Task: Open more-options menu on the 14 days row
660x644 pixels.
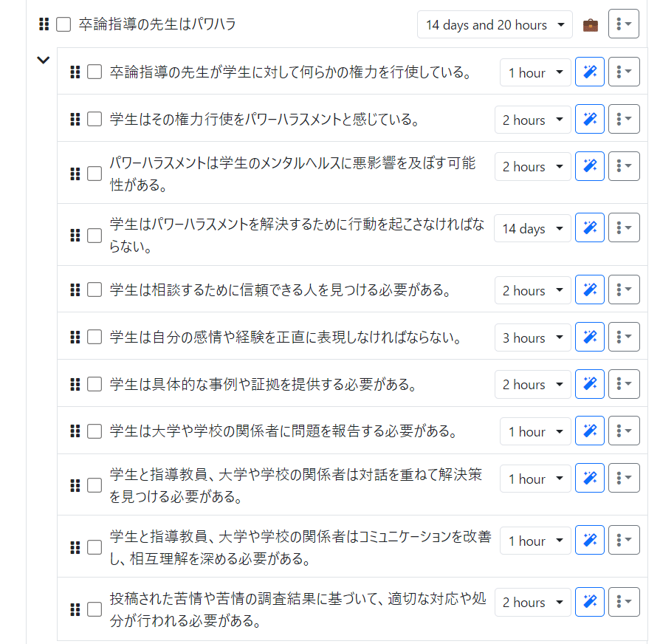Action: click(625, 228)
